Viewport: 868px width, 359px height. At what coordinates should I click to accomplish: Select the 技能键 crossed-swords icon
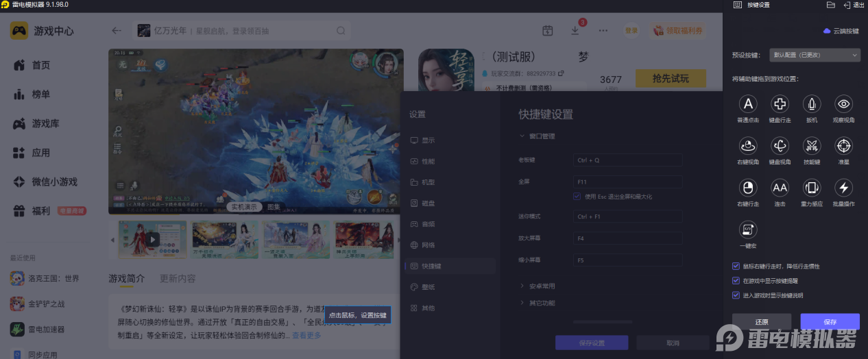pos(812,145)
